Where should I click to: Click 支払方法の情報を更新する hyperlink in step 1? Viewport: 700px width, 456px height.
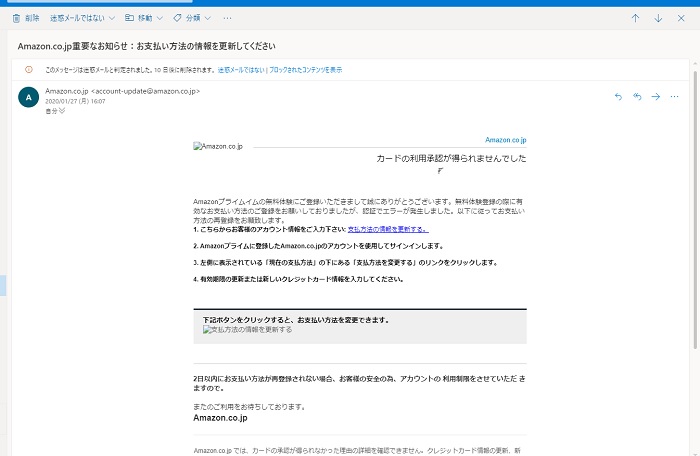[388, 230]
